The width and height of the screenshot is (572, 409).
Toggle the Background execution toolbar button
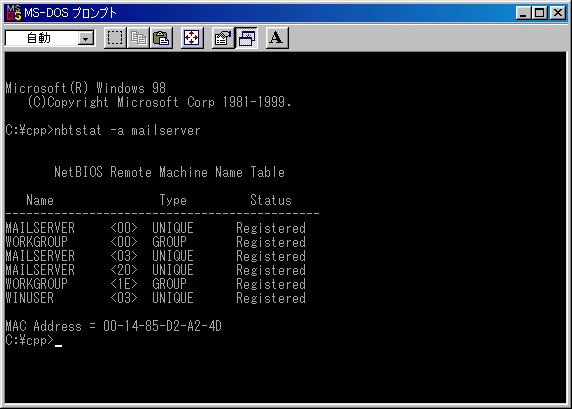click(x=247, y=38)
